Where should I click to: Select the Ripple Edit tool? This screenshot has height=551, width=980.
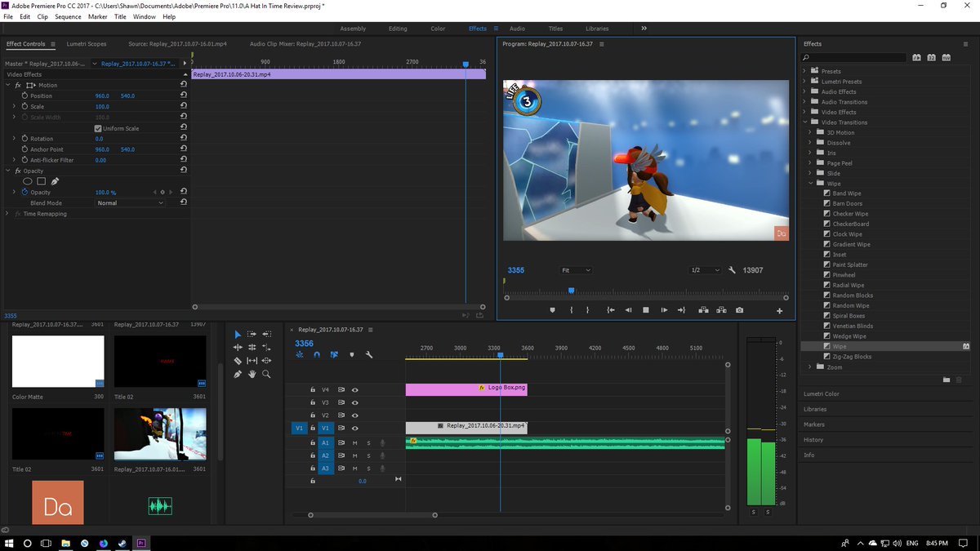[x=238, y=347]
